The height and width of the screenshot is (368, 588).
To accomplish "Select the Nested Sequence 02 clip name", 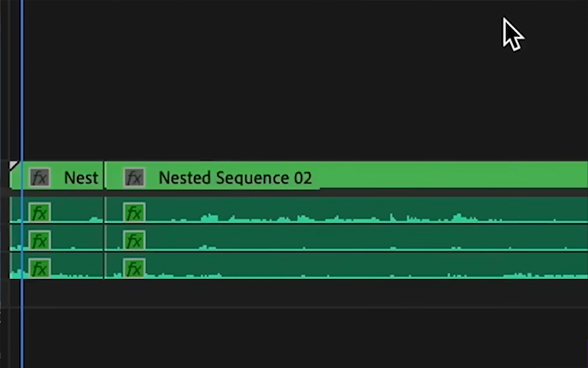I will [x=235, y=177].
